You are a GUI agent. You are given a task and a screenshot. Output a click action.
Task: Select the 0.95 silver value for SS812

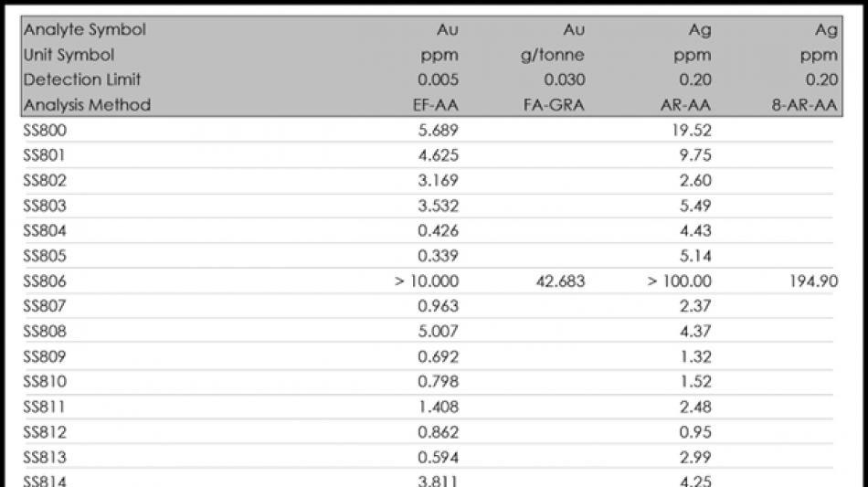694,432
